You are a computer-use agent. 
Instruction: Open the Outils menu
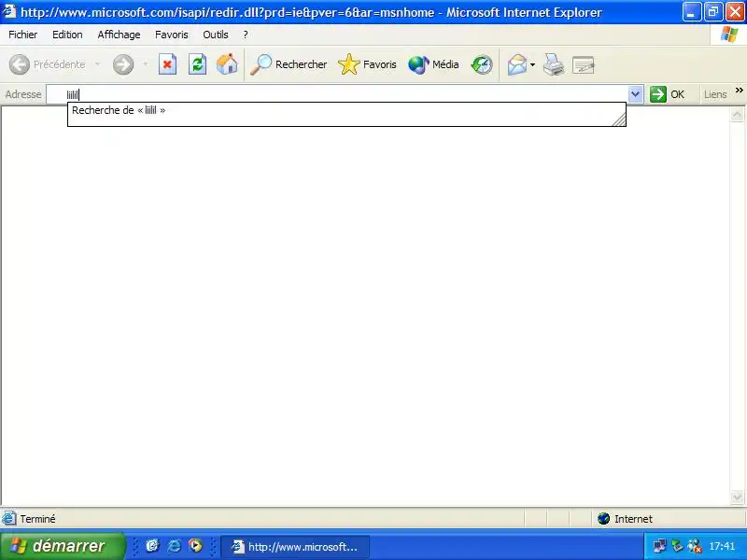pyautogui.click(x=216, y=35)
